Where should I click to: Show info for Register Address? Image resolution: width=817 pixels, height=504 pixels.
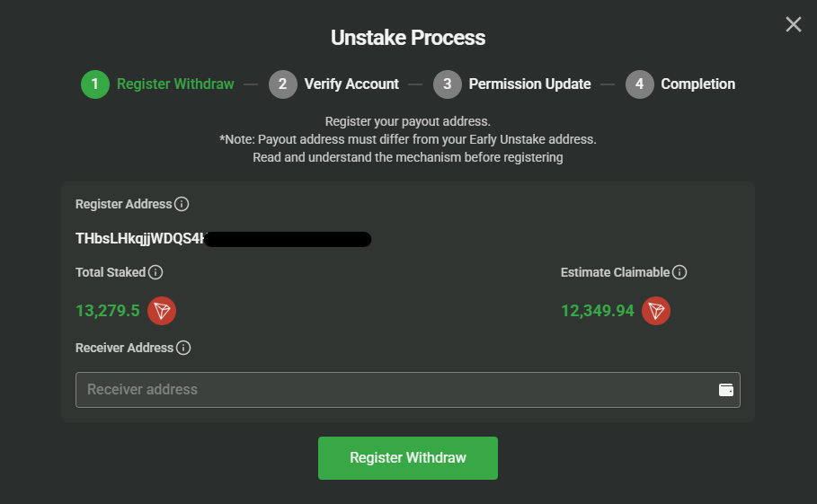(x=182, y=204)
